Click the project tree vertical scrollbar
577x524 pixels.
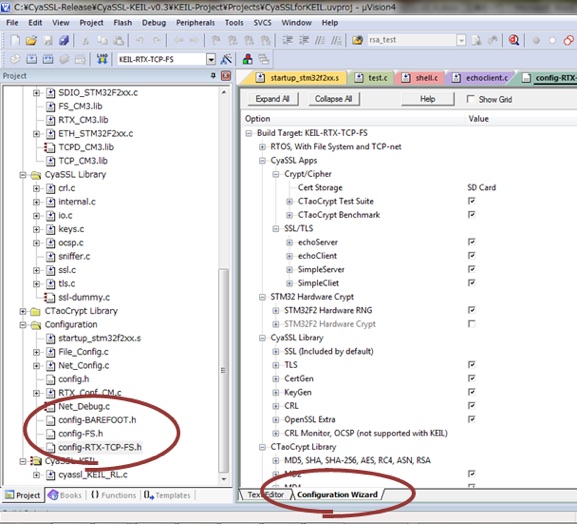223,370
